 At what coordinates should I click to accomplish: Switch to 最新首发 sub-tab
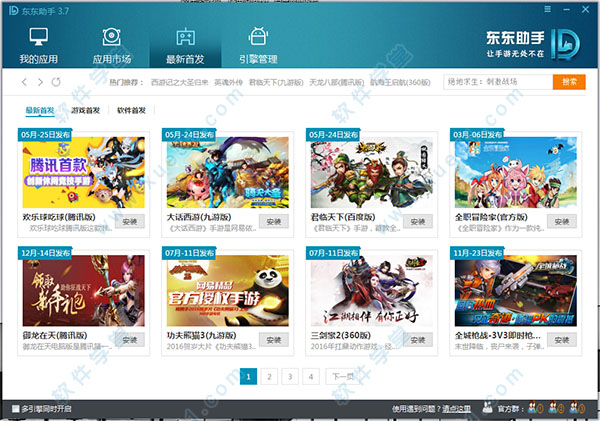point(40,110)
